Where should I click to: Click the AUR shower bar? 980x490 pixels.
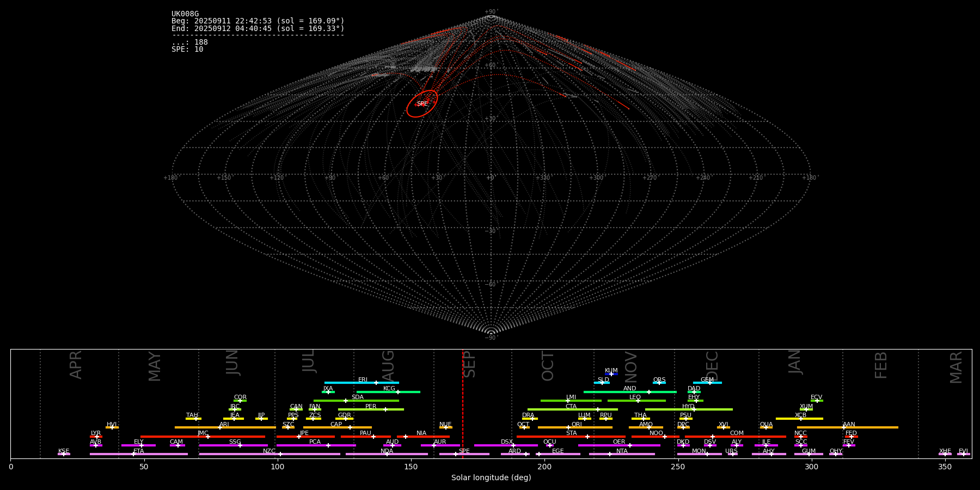[440, 445]
